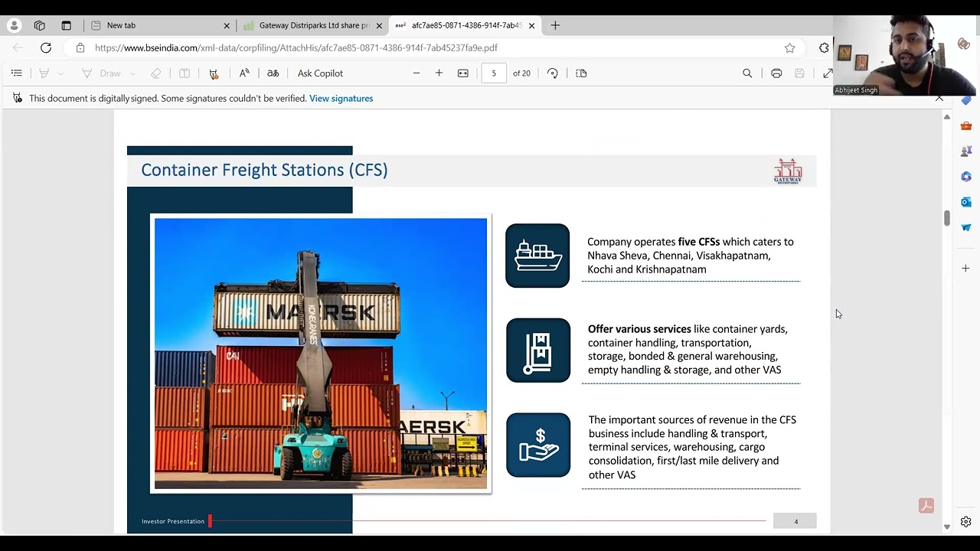980x551 pixels.
Task: Open the tab actions menu icon
Action: pyautogui.click(x=66, y=25)
